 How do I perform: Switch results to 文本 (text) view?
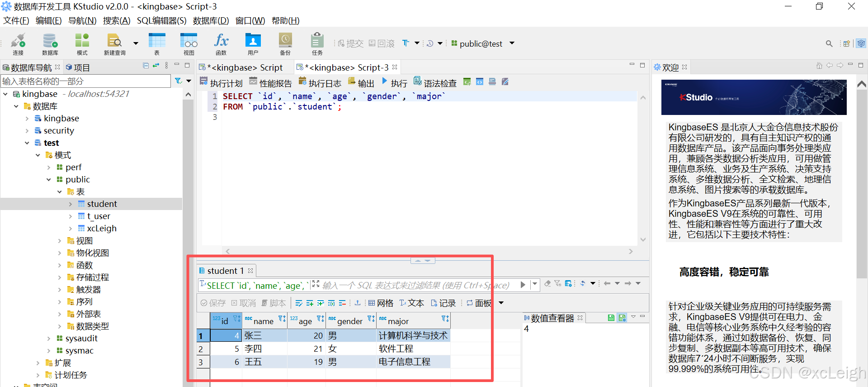coord(411,303)
